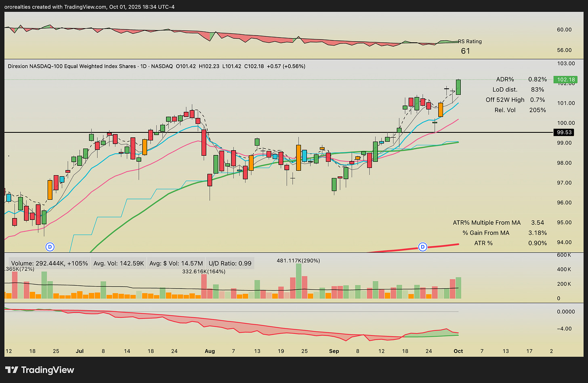Click 56.00 on the RS Rating axis

(564, 50)
